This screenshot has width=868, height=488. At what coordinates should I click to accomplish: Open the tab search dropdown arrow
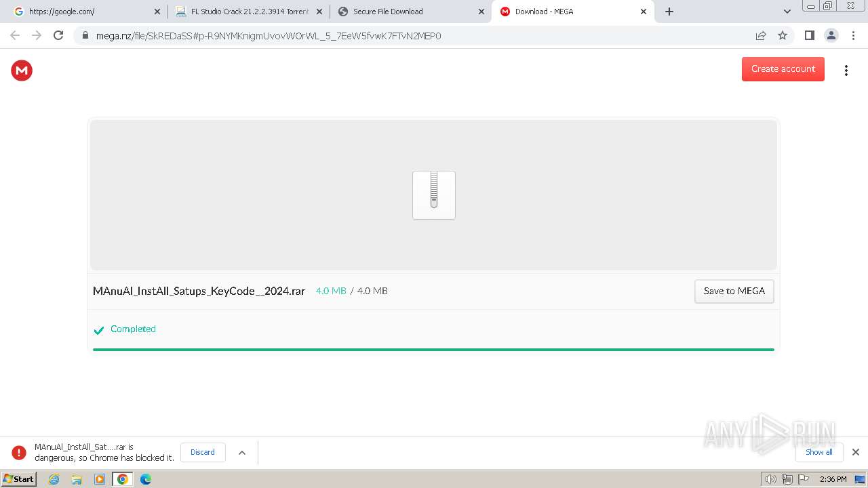click(787, 12)
